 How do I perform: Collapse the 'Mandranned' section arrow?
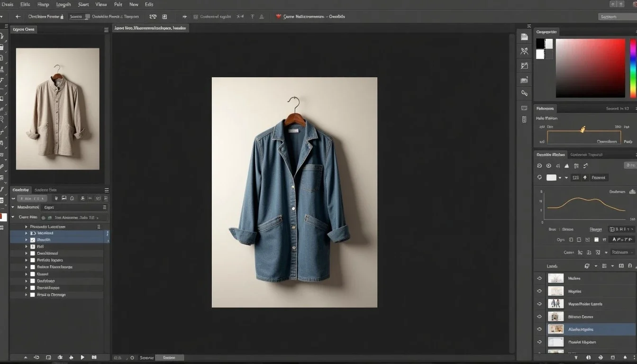[x=13, y=207]
